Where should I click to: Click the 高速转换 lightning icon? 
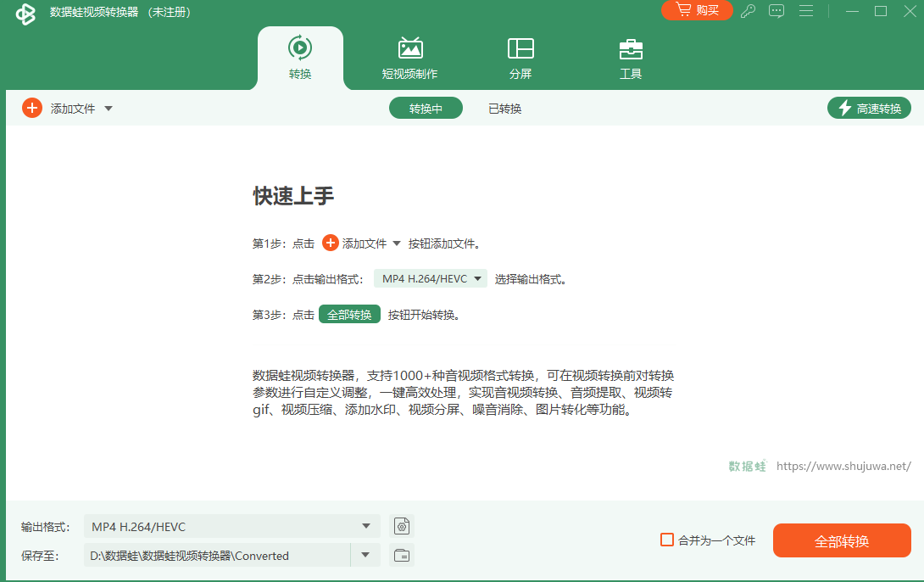pos(845,108)
